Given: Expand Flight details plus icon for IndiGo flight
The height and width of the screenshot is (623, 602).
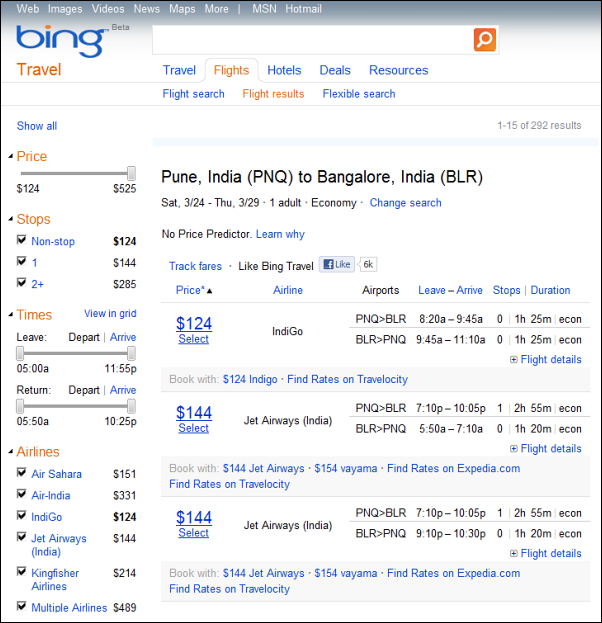Looking at the screenshot, I should 514,360.
